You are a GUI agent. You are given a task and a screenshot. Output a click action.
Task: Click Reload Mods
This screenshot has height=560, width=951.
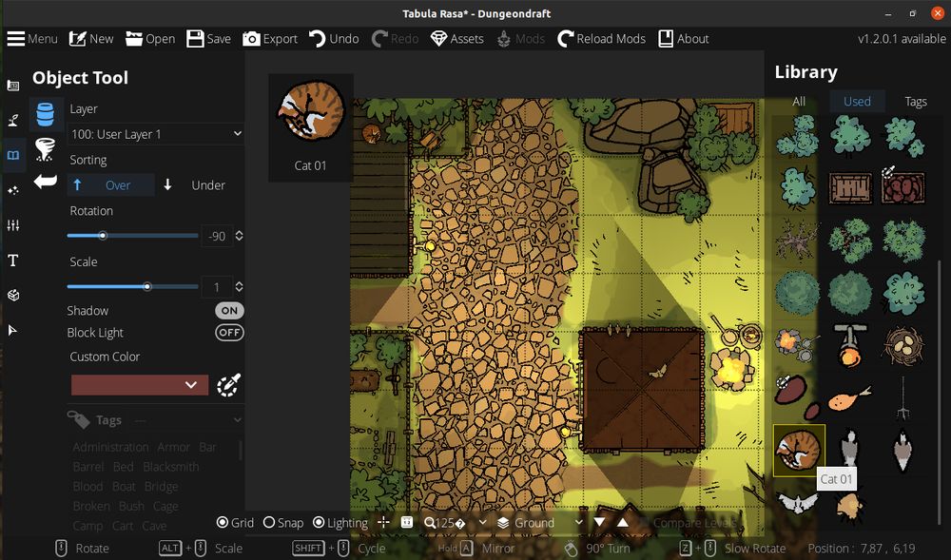(601, 39)
